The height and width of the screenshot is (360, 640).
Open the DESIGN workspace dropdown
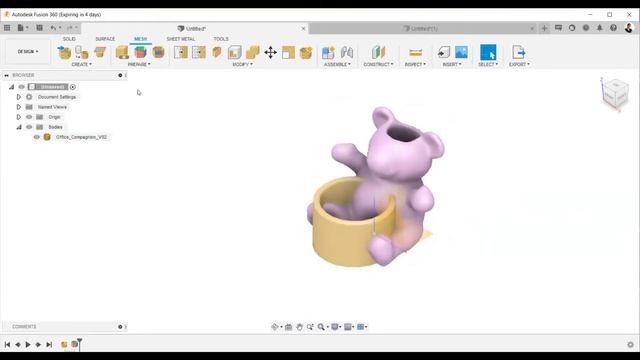[28, 52]
